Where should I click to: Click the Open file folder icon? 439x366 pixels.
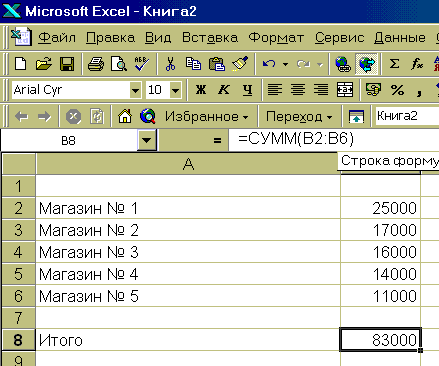click(x=44, y=63)
